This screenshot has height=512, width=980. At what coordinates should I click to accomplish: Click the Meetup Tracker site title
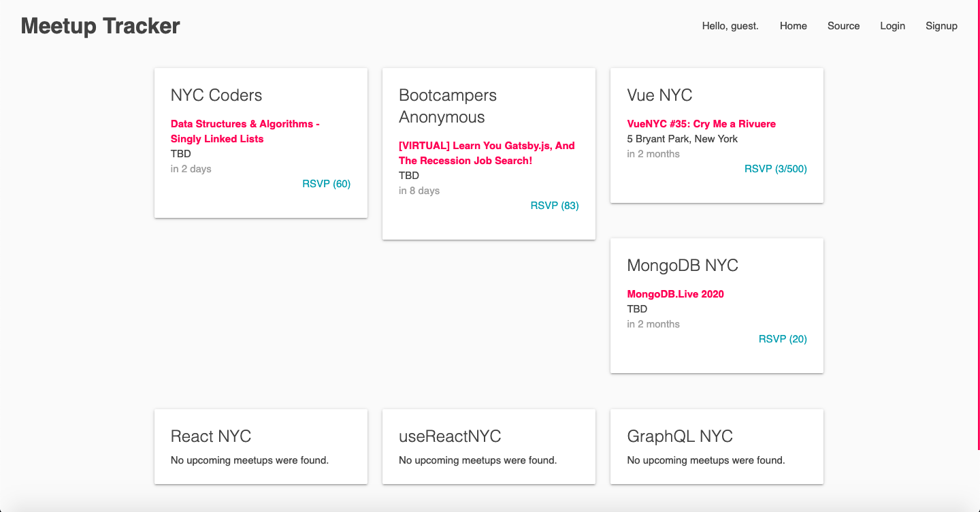pos(100,26)
